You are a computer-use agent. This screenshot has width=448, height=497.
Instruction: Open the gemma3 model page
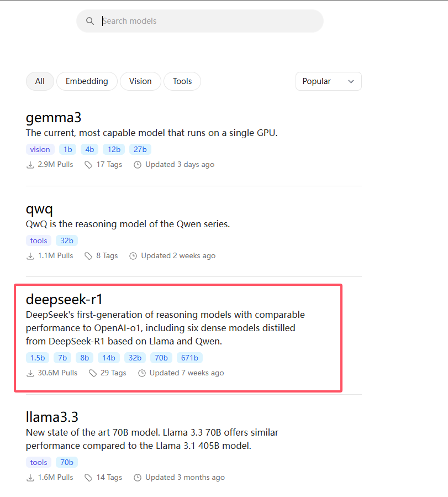(54, 118)
